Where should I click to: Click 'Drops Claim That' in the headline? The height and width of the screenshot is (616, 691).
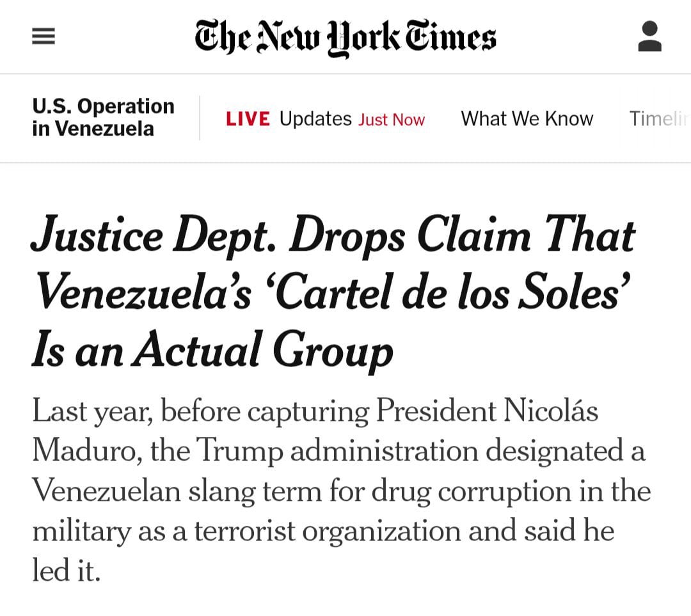pos(462,235)
